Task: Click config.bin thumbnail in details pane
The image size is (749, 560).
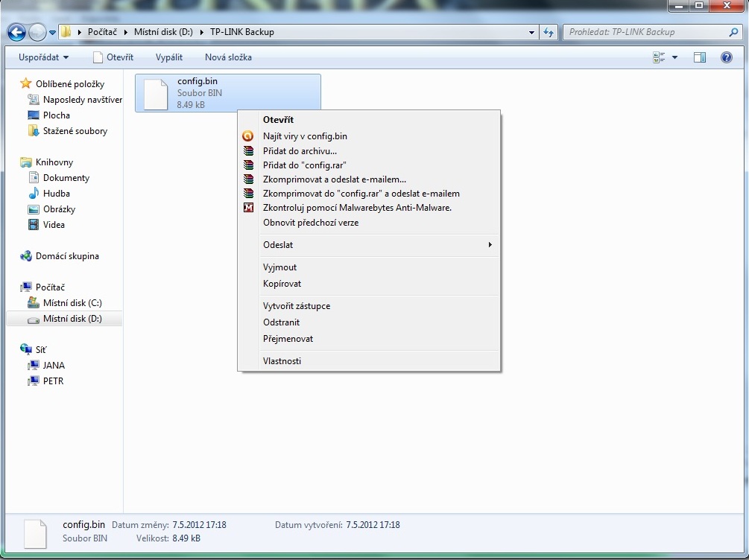Action: coord(35,534)
